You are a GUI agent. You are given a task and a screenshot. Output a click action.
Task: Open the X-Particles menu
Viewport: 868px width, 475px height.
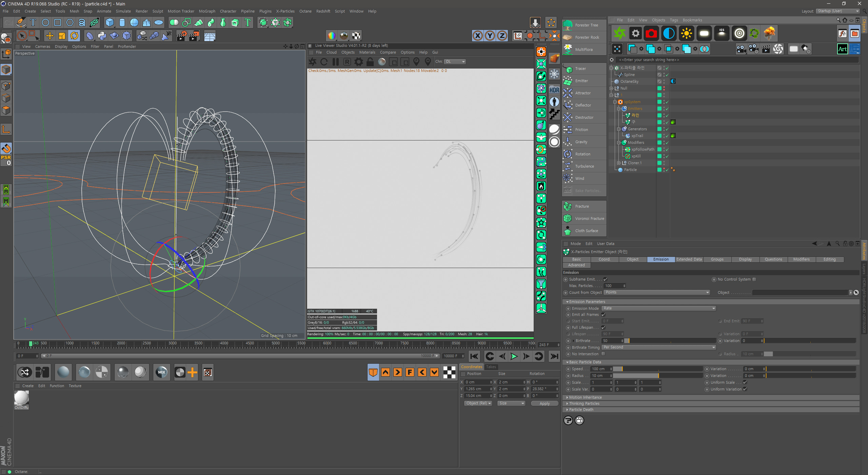click(x=285, y=11)
